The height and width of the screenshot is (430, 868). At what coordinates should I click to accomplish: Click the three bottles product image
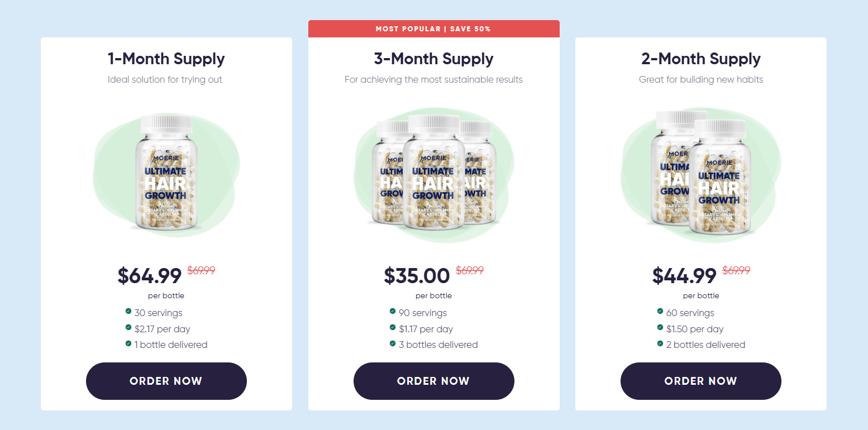pos(433,174)
